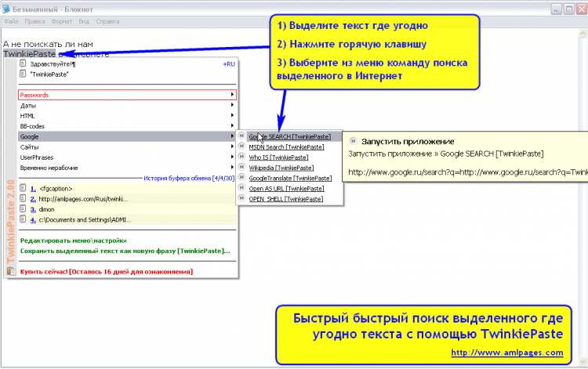Image resolution: width=588 pixels, height=369 pixels.
Task: Expand the Даты submenu arrow
Action: 232,105
